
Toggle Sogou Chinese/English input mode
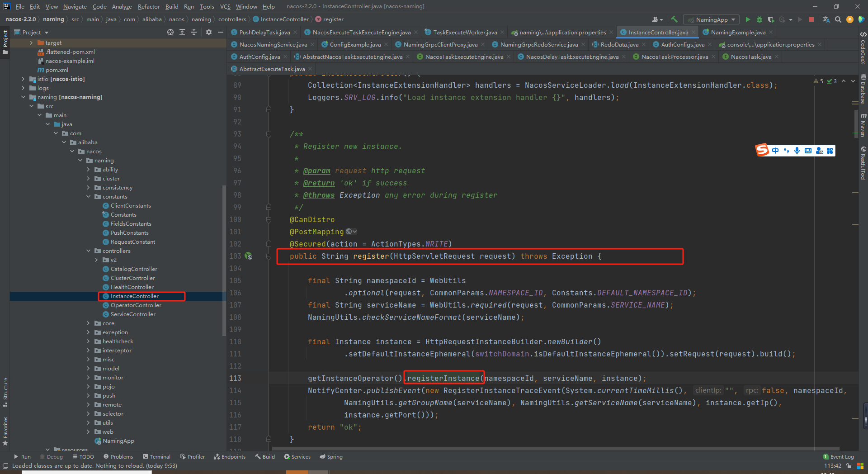[x=775, y=151]
